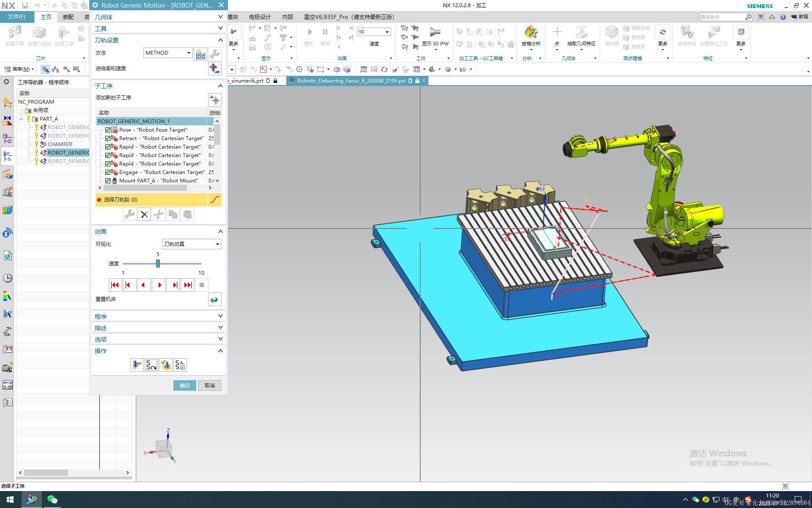Click the edit method wrench icon beside METHOD

(x=215, y=54)
